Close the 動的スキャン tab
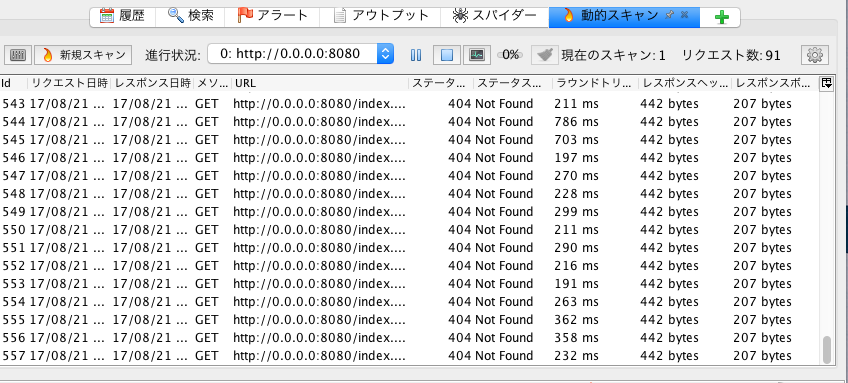 click(x=684, y=15)
